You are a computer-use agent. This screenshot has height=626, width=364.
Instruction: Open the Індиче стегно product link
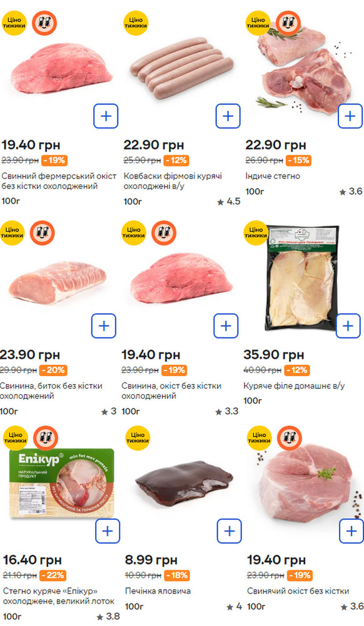(x=273, y=176)
